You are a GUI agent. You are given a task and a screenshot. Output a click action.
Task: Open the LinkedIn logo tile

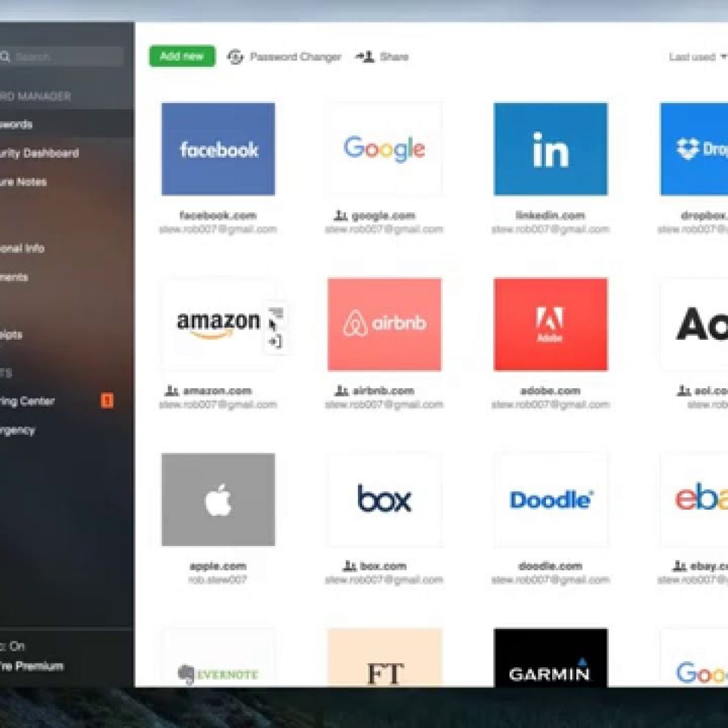coord(551,149)
